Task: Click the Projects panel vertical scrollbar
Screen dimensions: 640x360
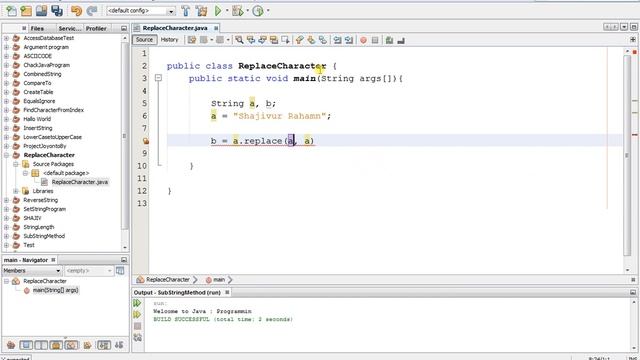Action: (x=125, y=135)
